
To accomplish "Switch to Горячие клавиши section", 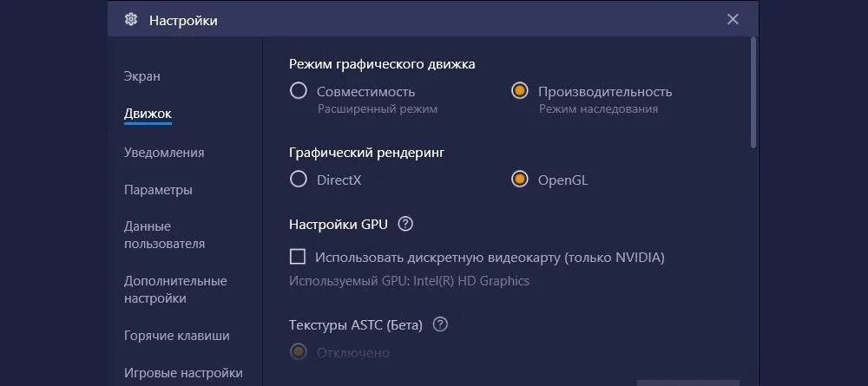I will coord(176,336).
